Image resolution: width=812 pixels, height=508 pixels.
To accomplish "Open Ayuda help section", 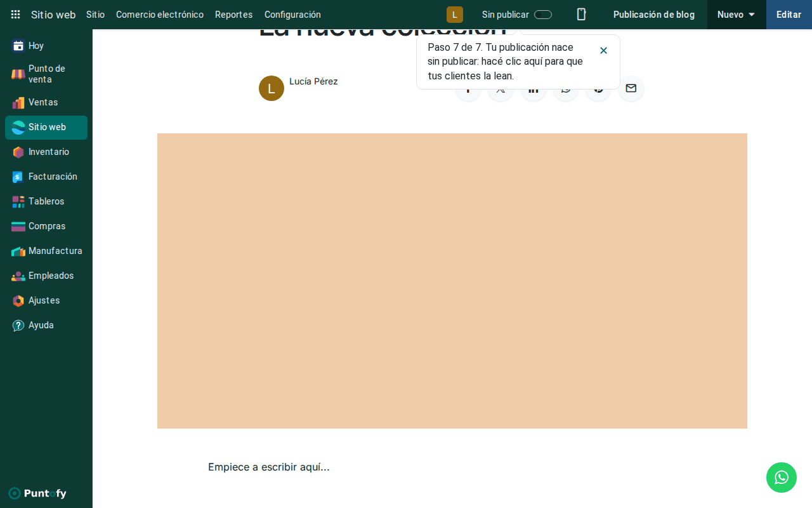I will tap(46, 325).
